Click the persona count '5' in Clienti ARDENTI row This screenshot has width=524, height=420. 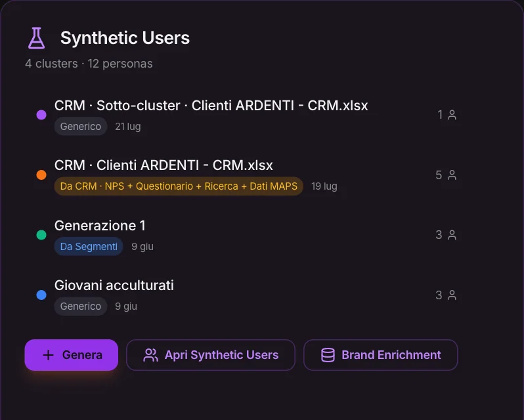pyautogui.click(x=439, y=175)
